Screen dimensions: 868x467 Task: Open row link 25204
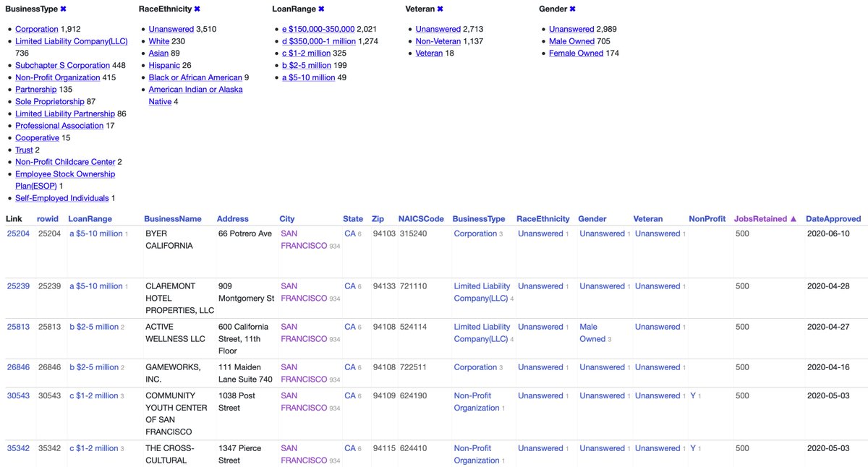[18, 233]
